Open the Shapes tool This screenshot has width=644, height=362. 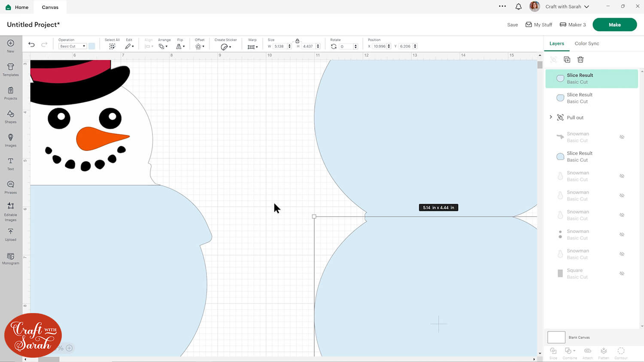point(11,116)
